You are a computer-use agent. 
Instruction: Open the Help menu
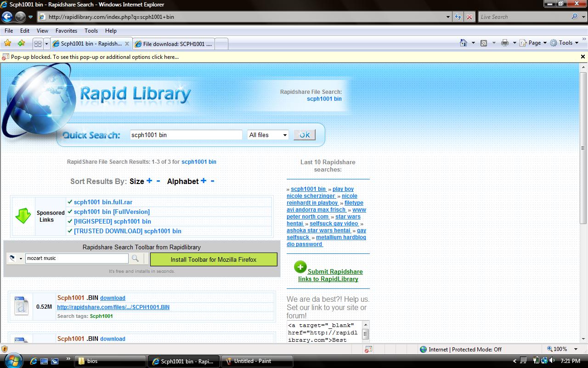tap(111, 31)
